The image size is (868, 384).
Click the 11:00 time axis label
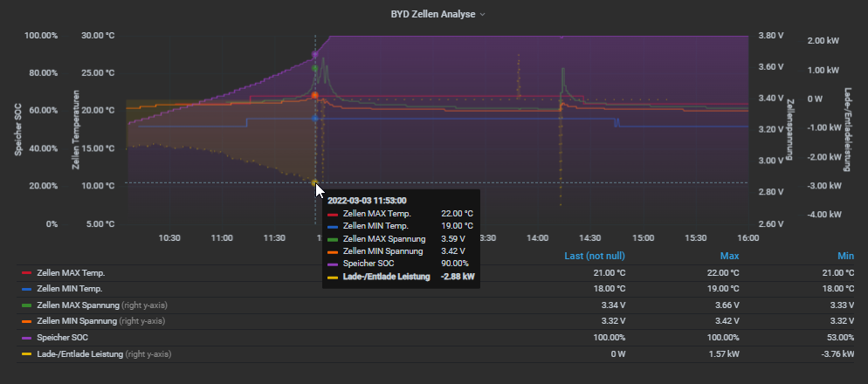[x=222, y=238]
